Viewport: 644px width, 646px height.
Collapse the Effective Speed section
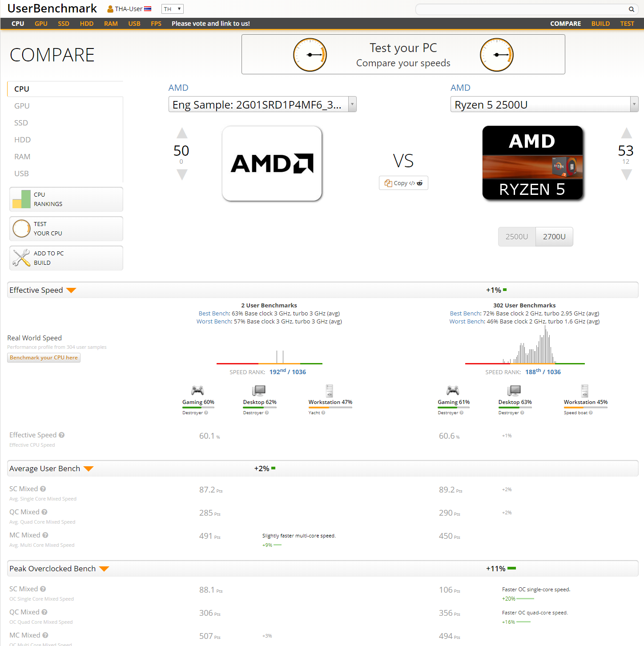(71, 291)
